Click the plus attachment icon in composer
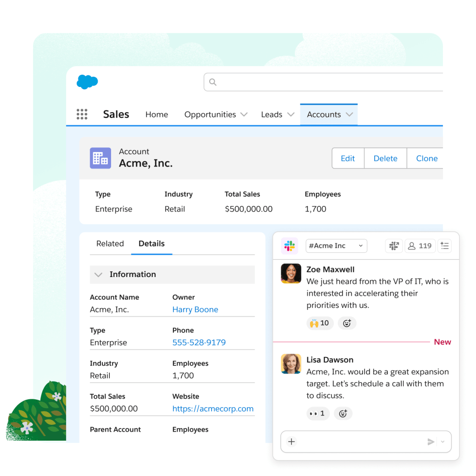The height and width of the screenshot is (476, 476). pyautogui.click(x=291, y=442)
